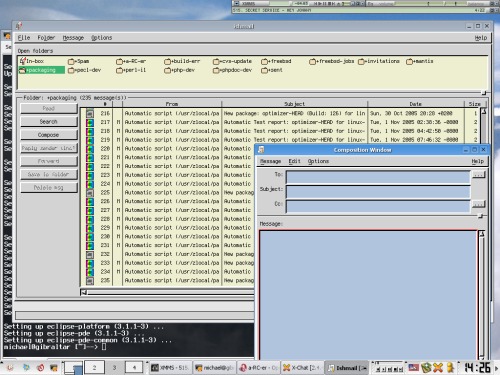The height and width of the screenshot is (375, 500).
Task: Click status icon of message 217
Action: pos(90,122)
